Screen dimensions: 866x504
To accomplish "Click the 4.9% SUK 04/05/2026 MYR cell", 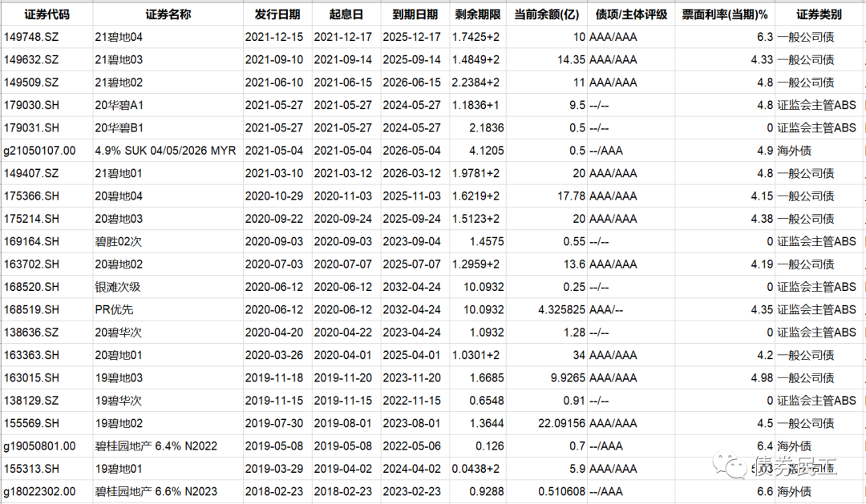I will 166,151.
